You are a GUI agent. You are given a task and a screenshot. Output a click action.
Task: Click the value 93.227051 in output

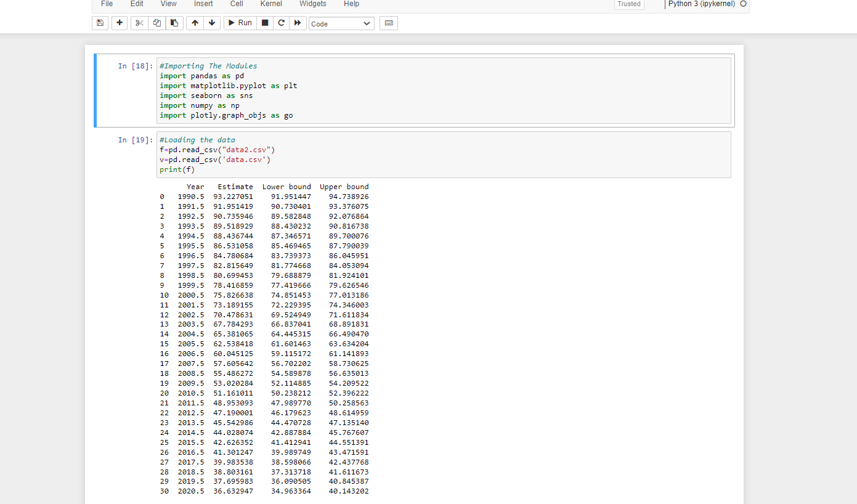pyautogui.click(x=233, y=197)
